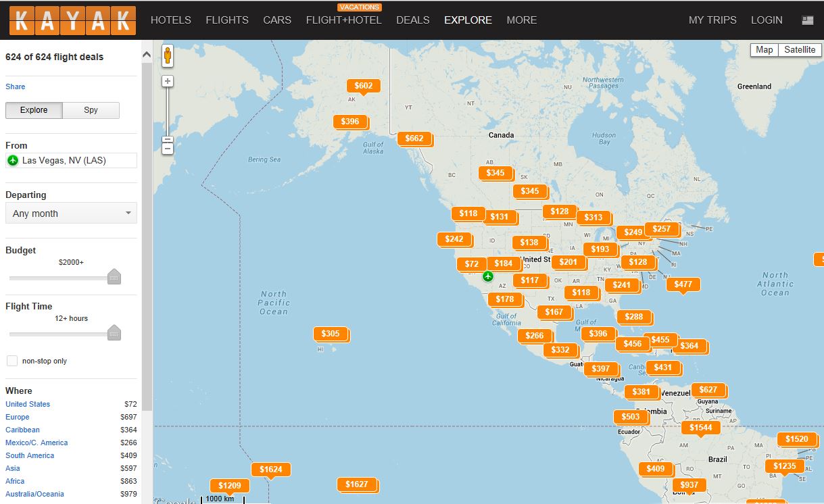
Task: Filter destinations to Caribbean
Action: click(x=23, y=430)
